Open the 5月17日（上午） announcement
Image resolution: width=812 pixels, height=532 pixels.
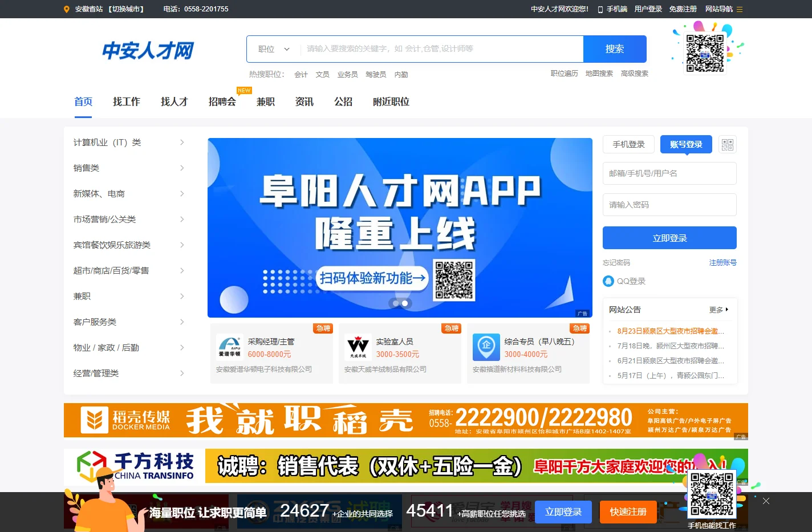(x=671, y=376)
